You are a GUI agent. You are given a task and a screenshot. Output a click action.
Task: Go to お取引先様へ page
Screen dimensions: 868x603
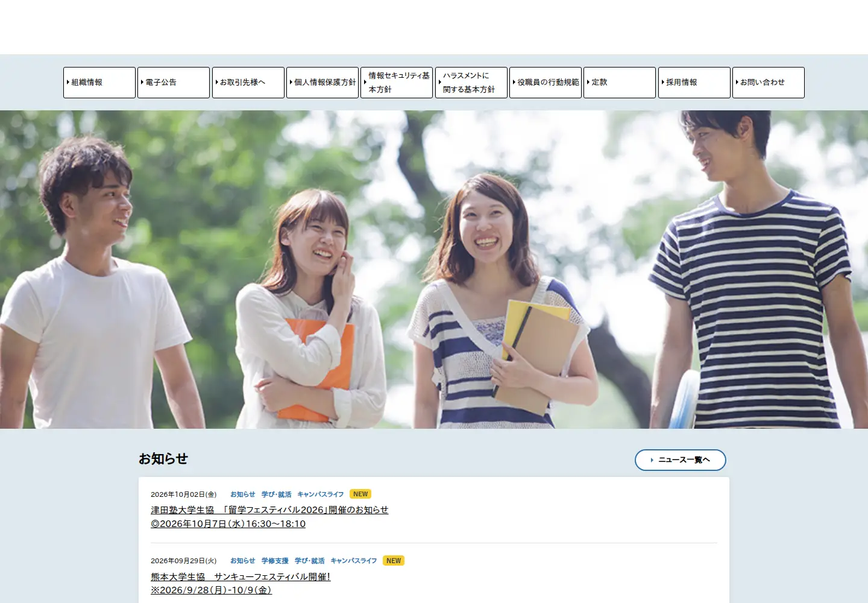point(248,83)
